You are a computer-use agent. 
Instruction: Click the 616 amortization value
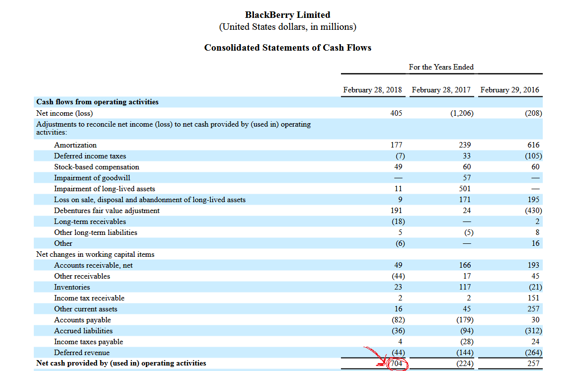pyautogui.click(x=533, y=145)
